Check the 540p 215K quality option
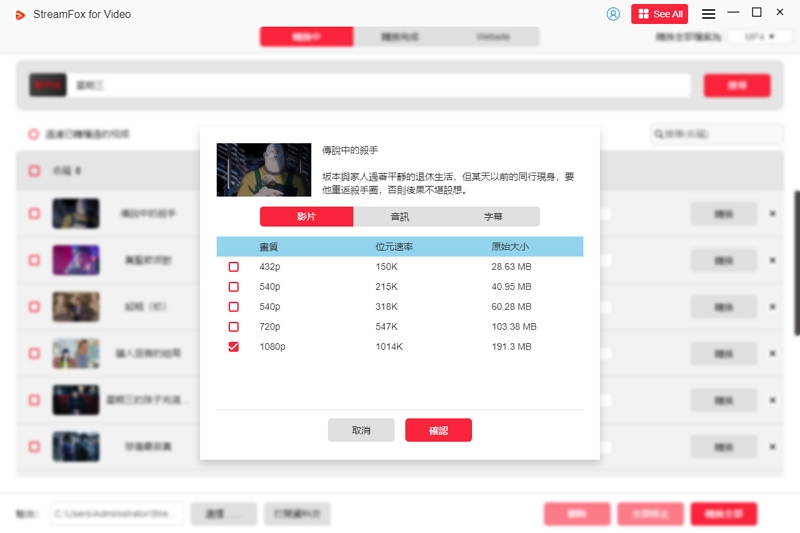This screenshot has height=533, width=800. coord(234,287)
